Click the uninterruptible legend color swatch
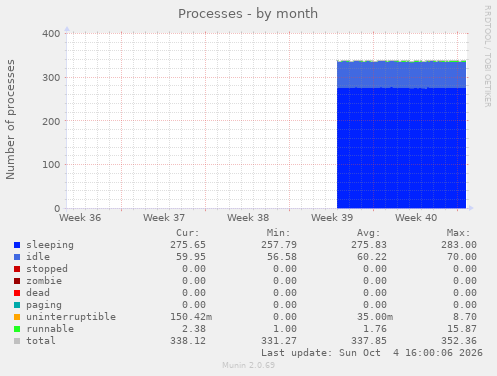The image size is (497, 376). pyautogui.click(x=17, y=317)
